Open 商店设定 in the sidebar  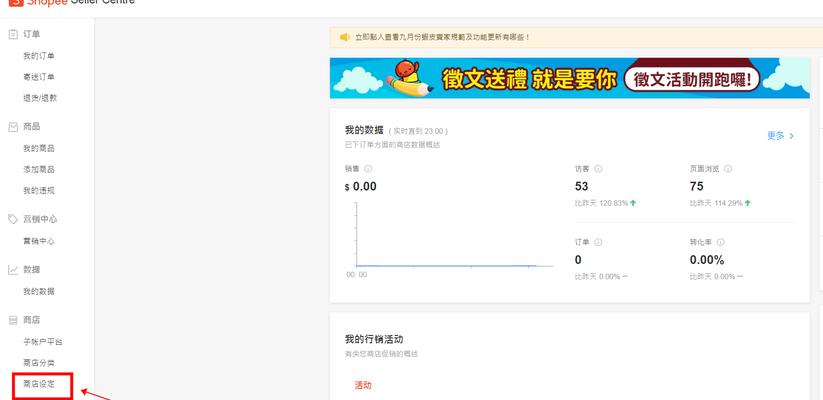coord(39,384)
